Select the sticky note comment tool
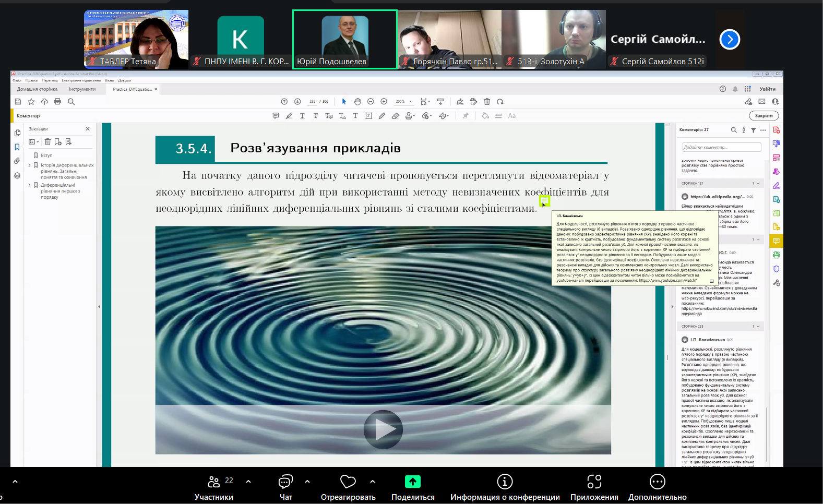This screenshot has width=823, height=504. coord(276,116)
